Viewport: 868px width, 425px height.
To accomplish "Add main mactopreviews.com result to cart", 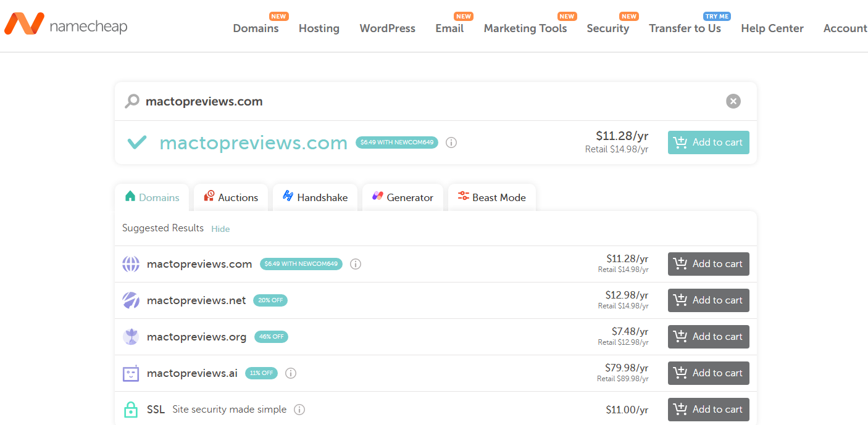I will pyautogui.click(x=709, y=142).
